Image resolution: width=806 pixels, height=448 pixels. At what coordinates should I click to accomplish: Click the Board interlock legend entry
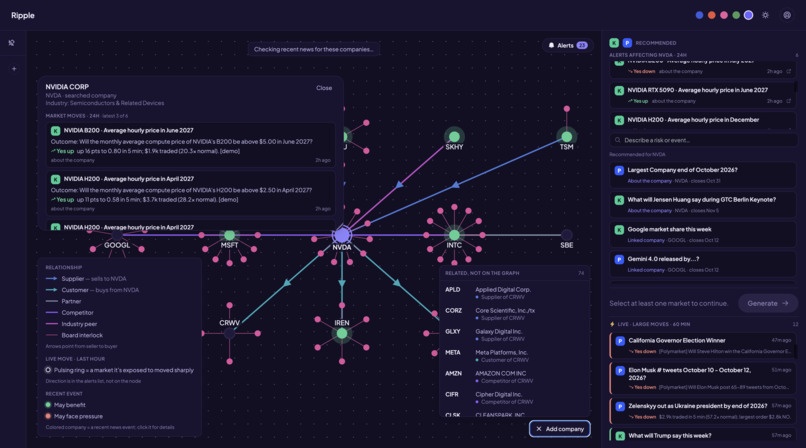[74, 335]
